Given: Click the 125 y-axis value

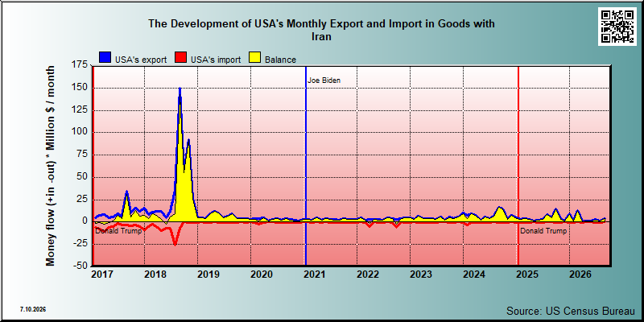Looking at the screenshot, I should [80, 110].
